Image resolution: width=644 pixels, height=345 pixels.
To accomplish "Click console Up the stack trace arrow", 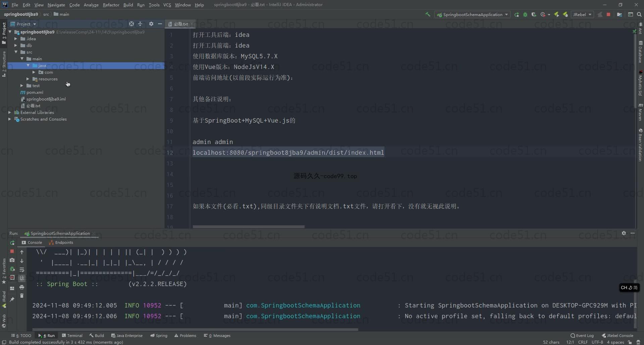I will coord(22,252).
